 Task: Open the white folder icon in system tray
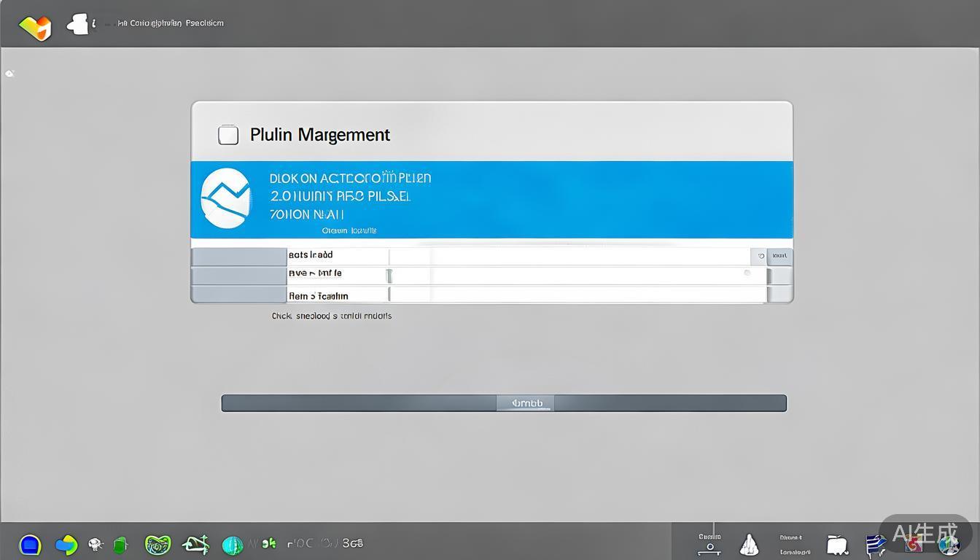837,545
